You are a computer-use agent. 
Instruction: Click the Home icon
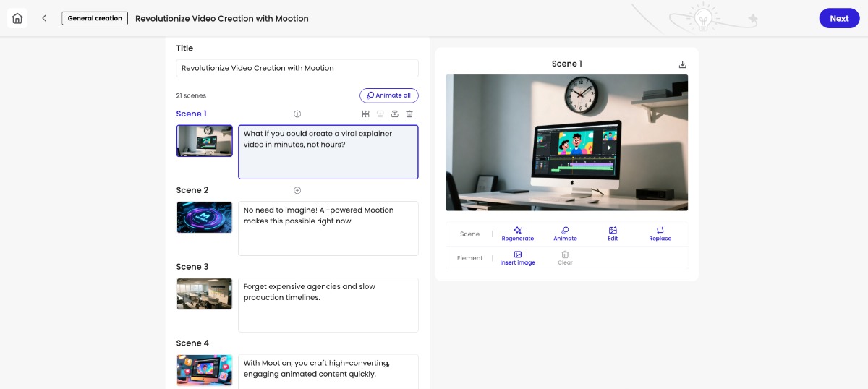(17, 18)
